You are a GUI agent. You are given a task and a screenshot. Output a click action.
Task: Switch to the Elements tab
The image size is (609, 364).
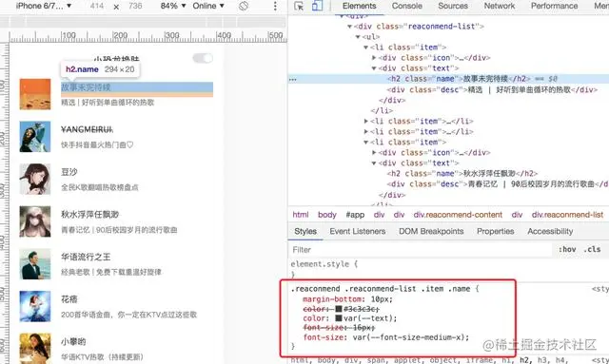click(360, 6)
